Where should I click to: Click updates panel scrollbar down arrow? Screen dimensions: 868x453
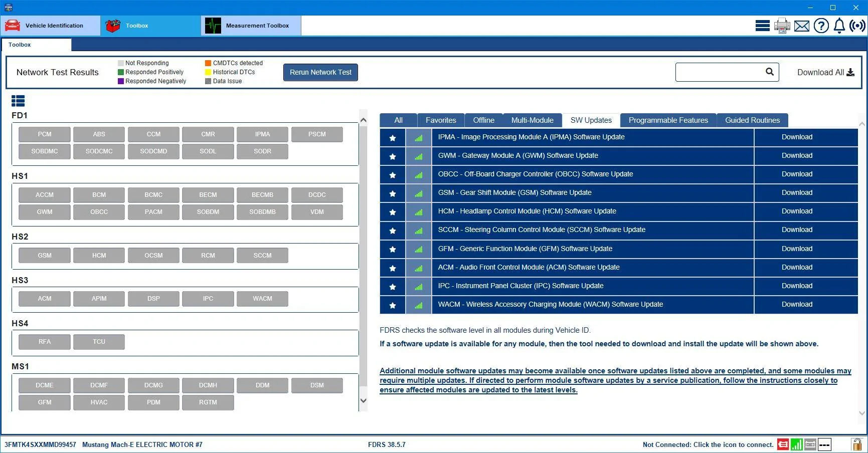coord(862,413)
